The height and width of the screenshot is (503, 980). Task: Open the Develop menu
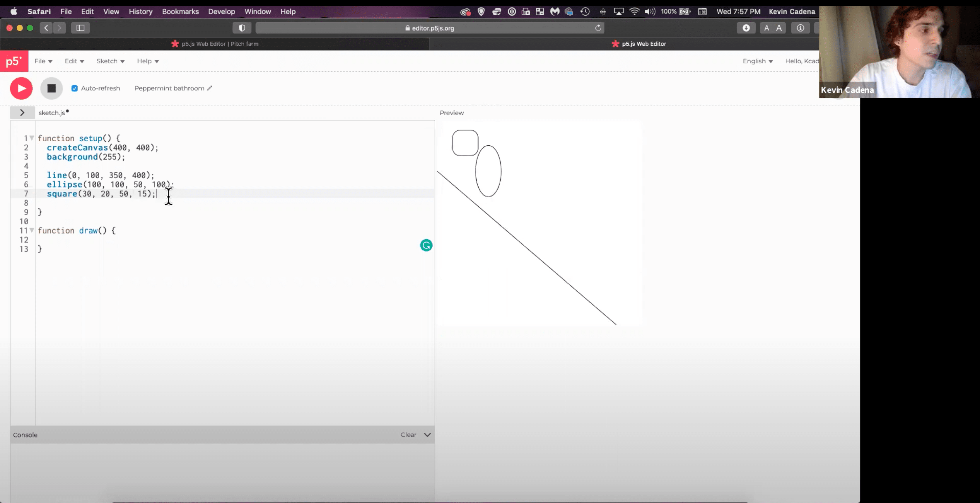click(x=221, y=11)
